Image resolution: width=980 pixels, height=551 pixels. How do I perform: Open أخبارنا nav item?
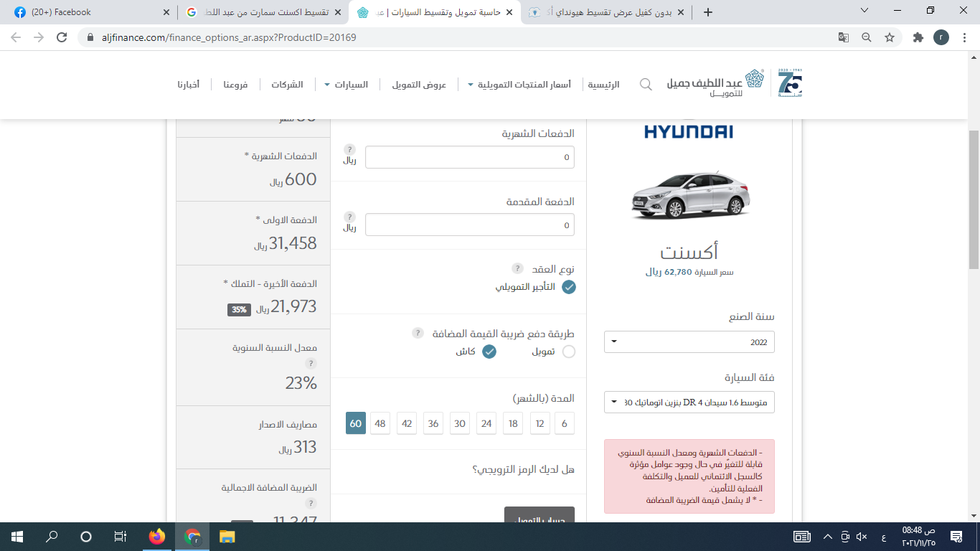(189, 85)
